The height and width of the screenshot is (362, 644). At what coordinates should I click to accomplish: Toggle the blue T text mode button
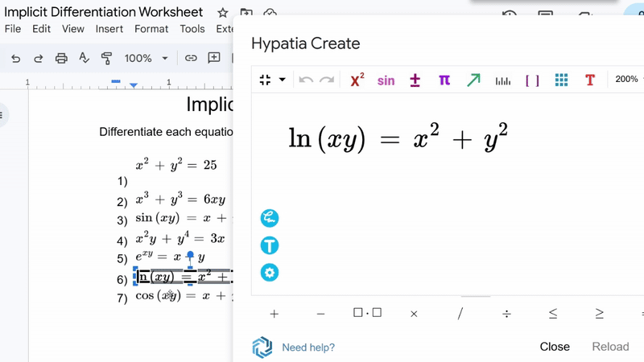pyautogui.click(x=270, y=245)
